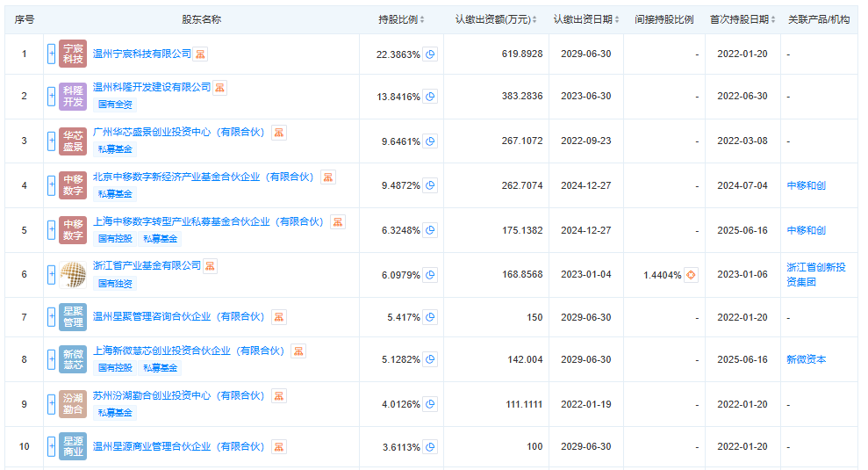Show shareholding pie chart for 6.0979%

point(430,275)
